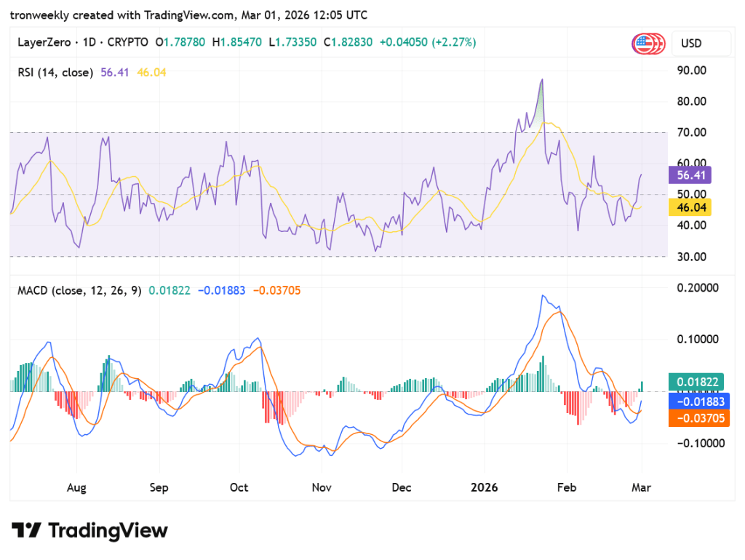Click the 40.00 RSI axis label
The height and width of the screenshot is (560, 745).
[691, 225]
